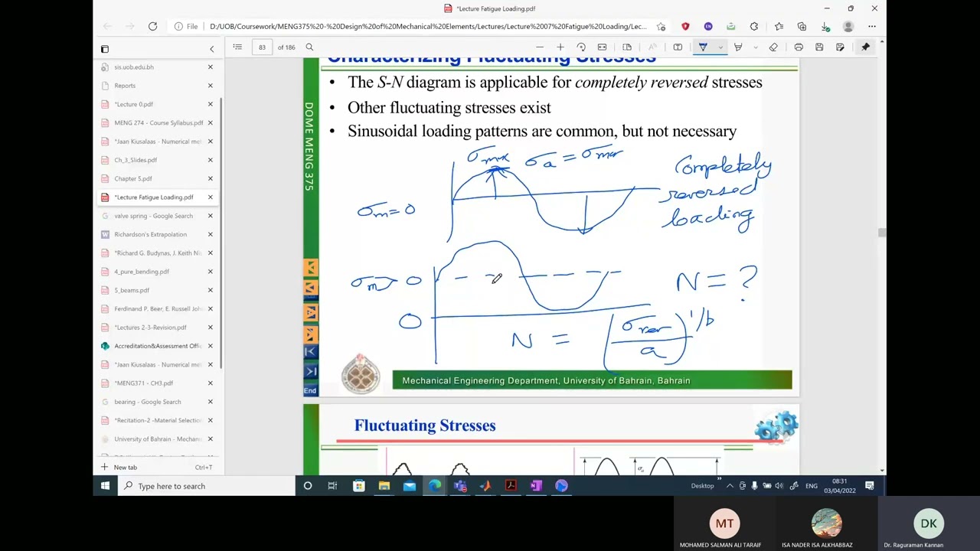Click the MT participant avatar
The image size is (980, 551).
[724, 523]
